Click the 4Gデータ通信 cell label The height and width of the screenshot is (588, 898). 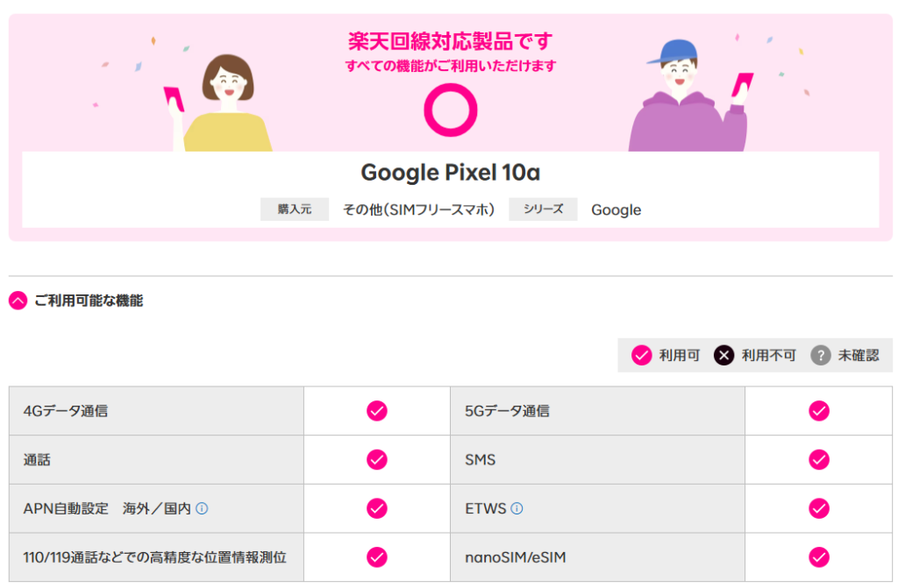tap(65, 411)
